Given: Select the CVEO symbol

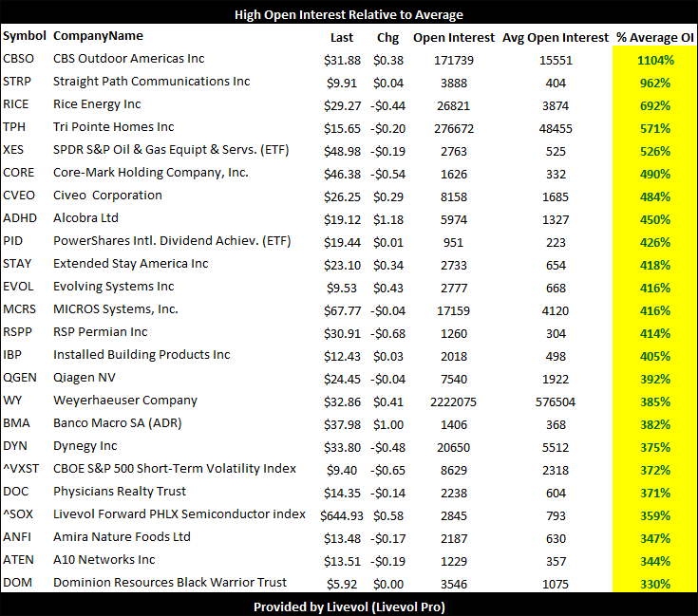Looking at the screenshot, I should click(19, 196).
